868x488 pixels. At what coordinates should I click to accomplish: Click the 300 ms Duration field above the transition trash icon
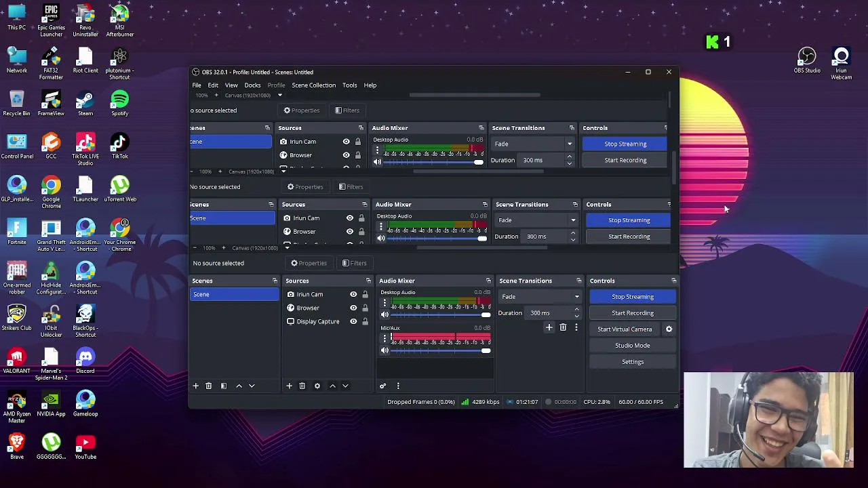point(555,313)
